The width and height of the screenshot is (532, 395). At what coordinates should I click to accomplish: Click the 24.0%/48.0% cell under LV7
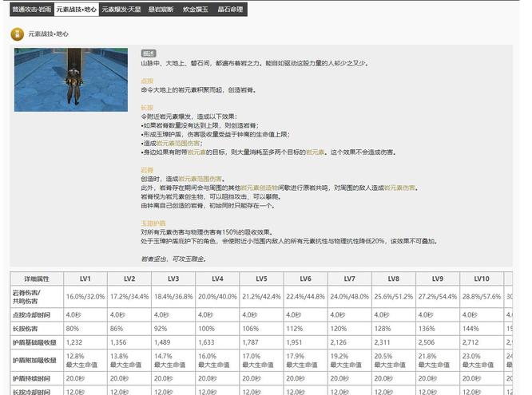tap(349, 297)
